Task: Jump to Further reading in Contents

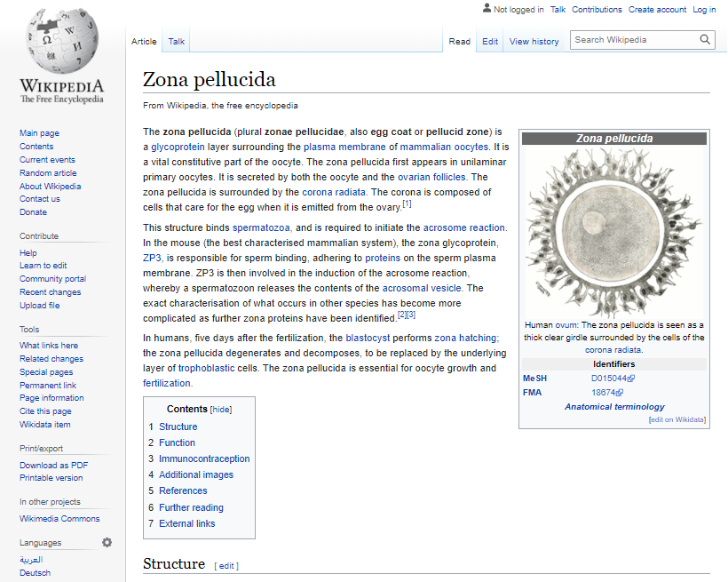Action: click(191, 507)
